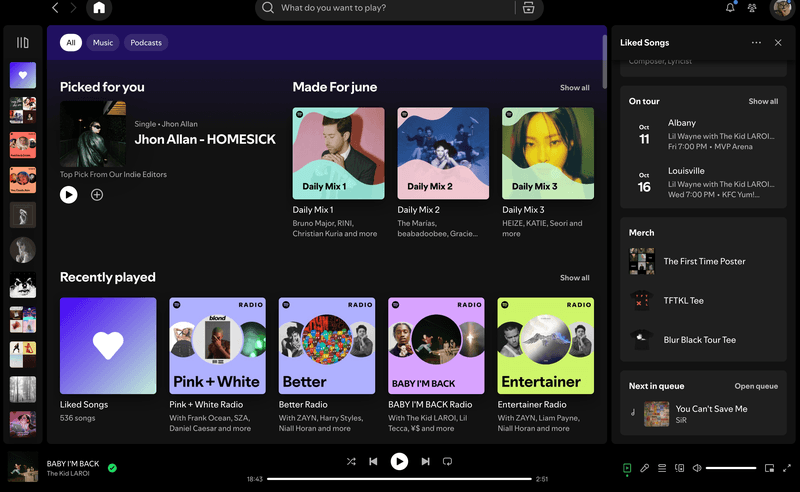Adjust the volume slider
Screen dimensions: 800x492
click(730, 468)
